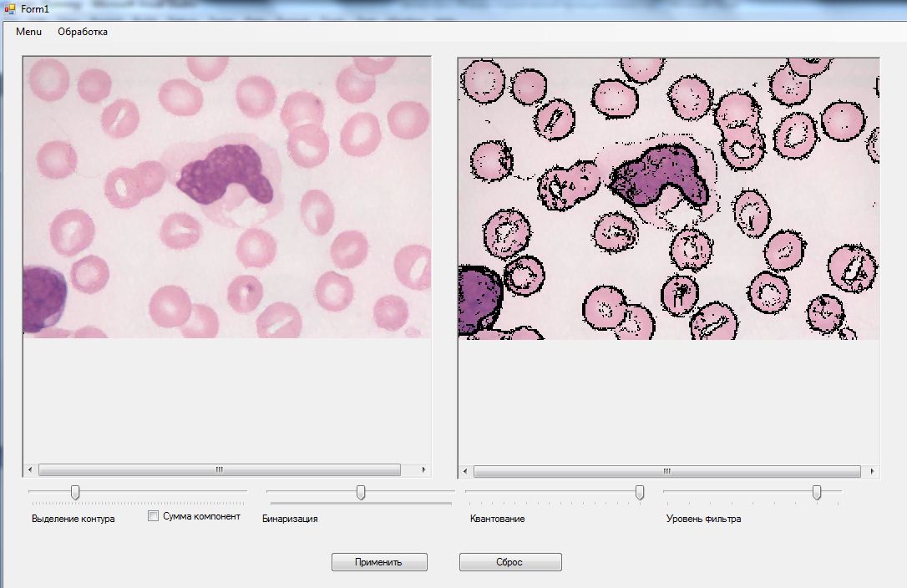Click right scroll arrow of processed image panel

click(872, 472)
